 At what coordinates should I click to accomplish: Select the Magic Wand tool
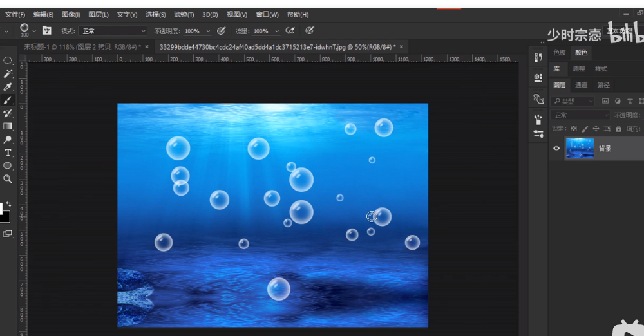8,73
